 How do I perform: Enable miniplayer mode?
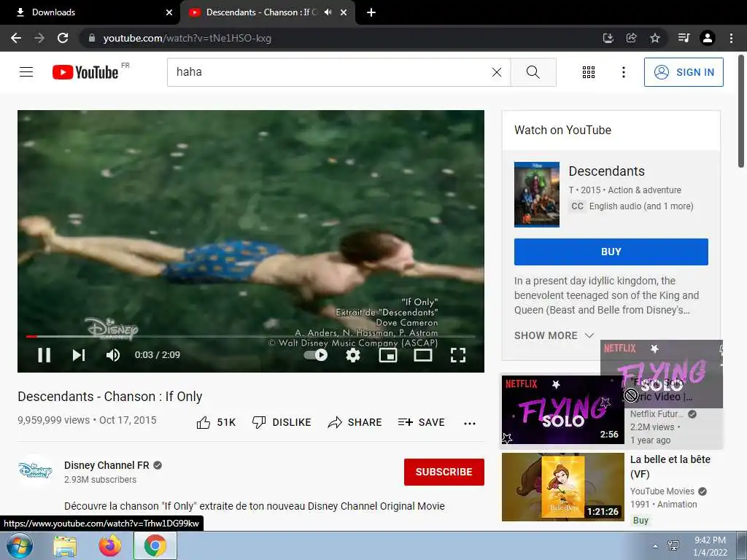[x=388, y=355]
